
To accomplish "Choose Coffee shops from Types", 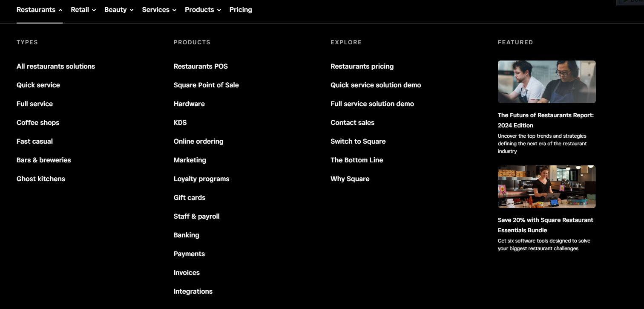I will (38, 123).
